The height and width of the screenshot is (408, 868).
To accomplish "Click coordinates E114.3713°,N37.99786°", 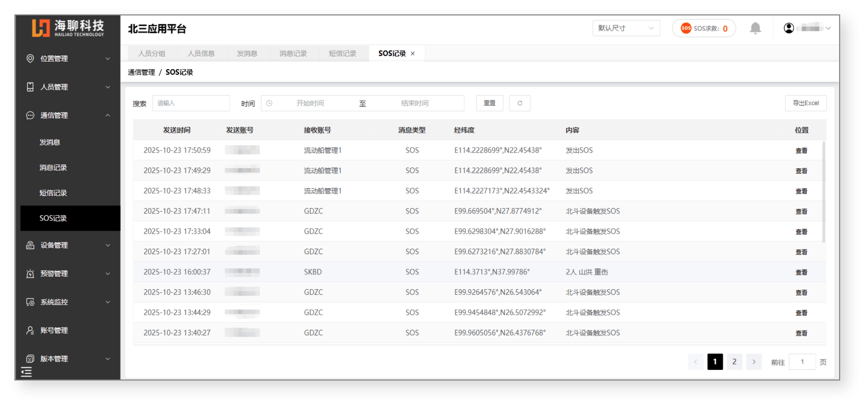I will [x=492, y=272].
